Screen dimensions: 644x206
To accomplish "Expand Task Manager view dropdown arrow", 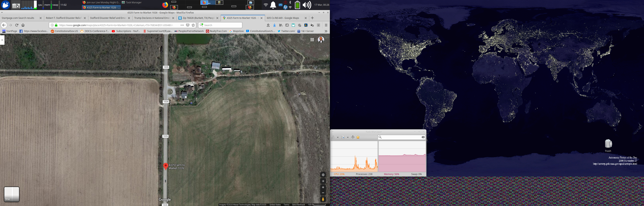I will click(348, 137).
